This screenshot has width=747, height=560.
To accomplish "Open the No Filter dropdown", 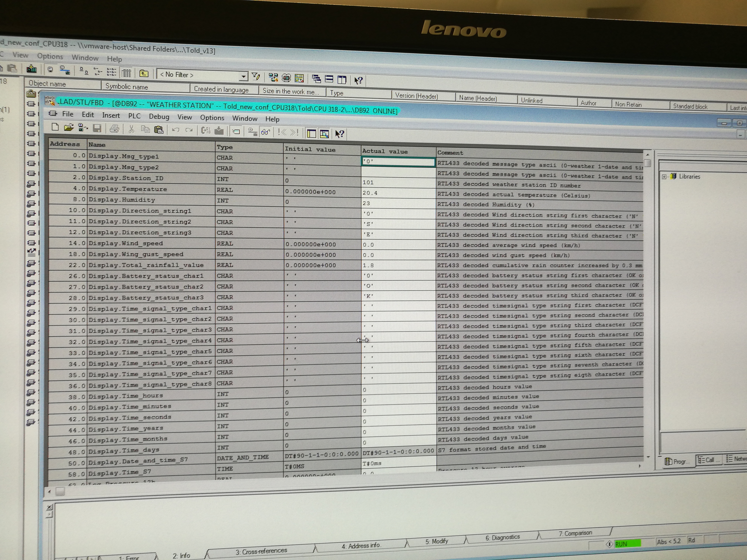I will pos(243,77).
